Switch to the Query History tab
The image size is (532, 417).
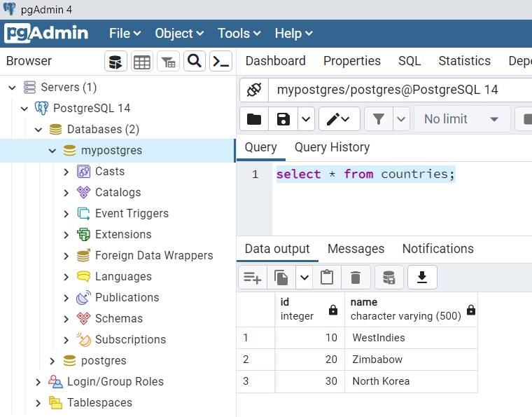[x=332, y=147]
